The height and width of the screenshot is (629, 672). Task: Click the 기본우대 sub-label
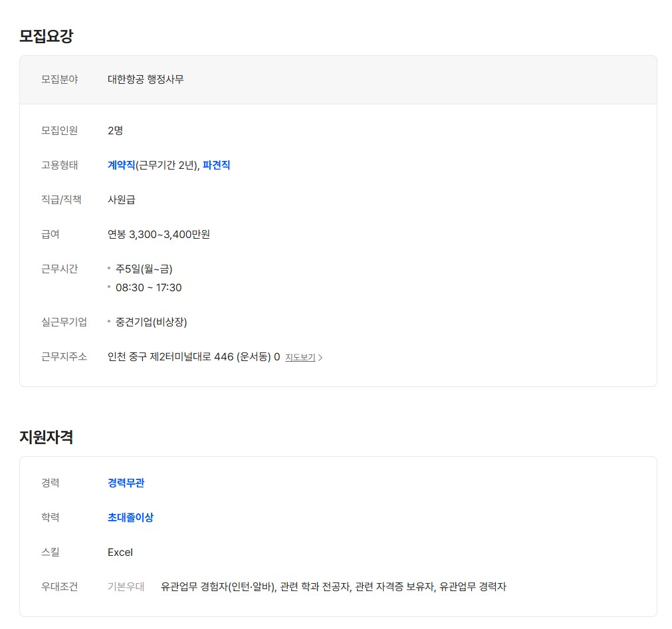pyautogui.click(x=126, y=586)
